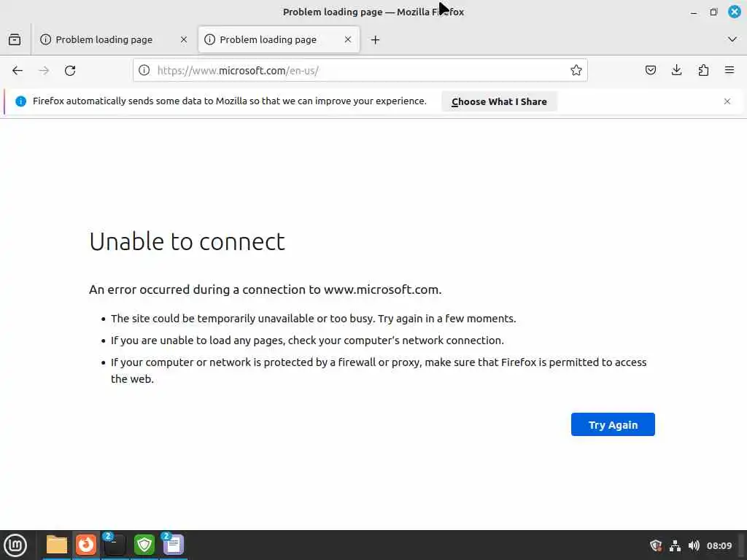Click the Firefox icon in taskbar
Screen dimensions: 747x560
[86, 545]
